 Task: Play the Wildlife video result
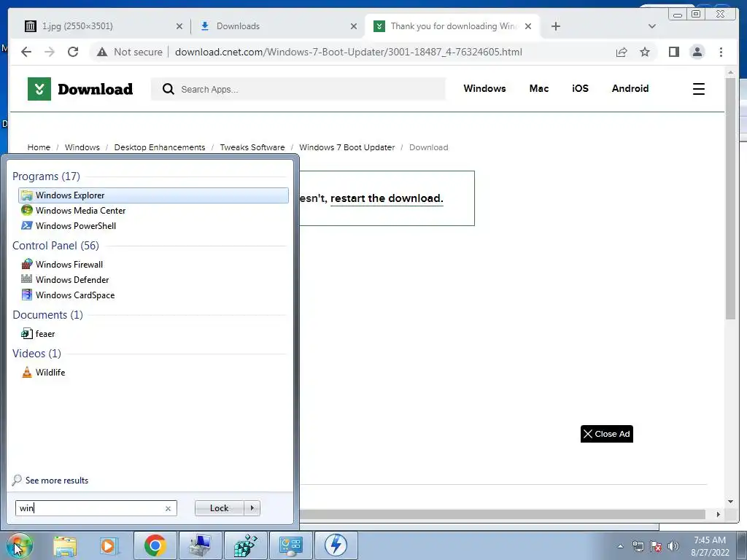click(x=43, y=373)
